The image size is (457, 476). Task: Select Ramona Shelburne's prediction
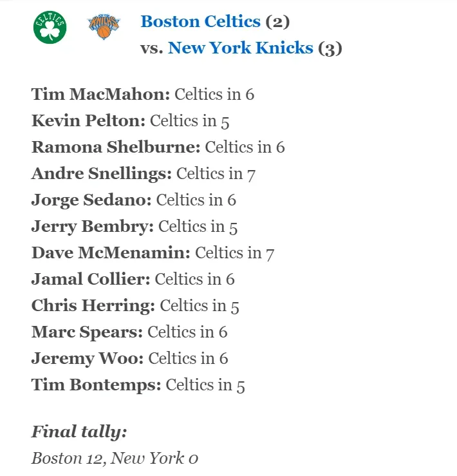point(158,147)
